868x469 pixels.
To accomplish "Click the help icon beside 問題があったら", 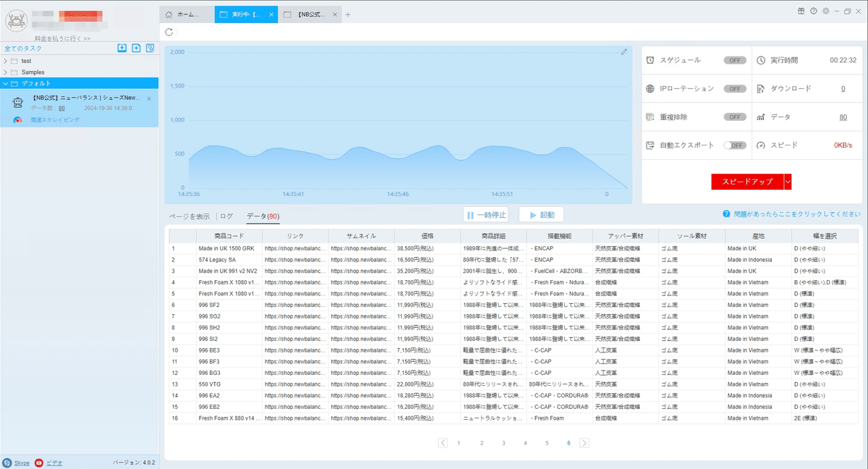I will tap(726, 214).
